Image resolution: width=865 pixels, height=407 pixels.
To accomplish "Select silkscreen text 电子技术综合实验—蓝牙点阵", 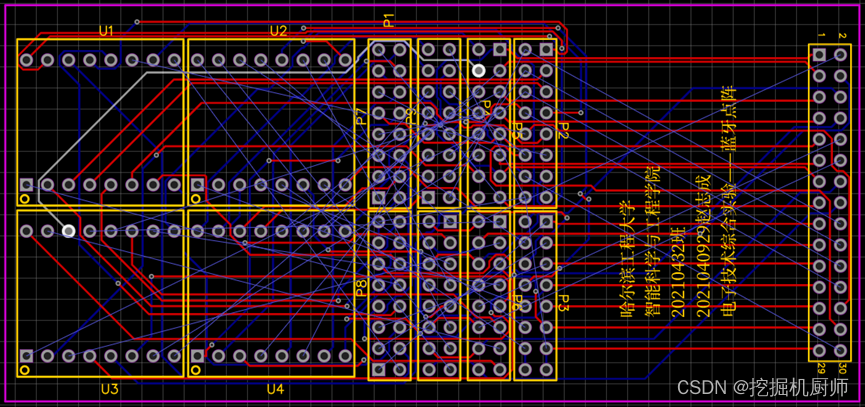I will click(x=729, y=201).
